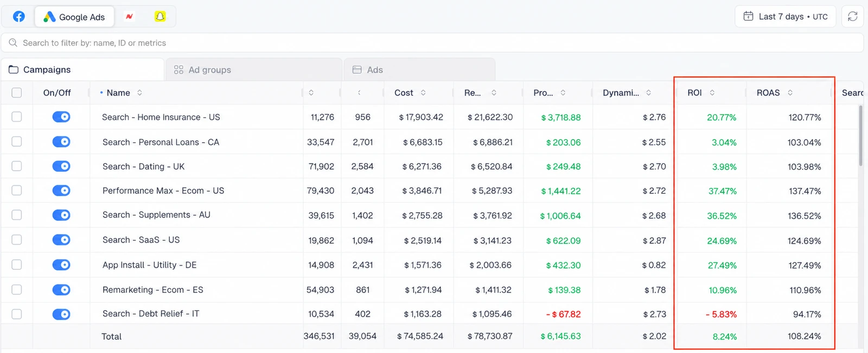
Task: Open the Last 7 days date picker
Action: click(x=786, y=16)
